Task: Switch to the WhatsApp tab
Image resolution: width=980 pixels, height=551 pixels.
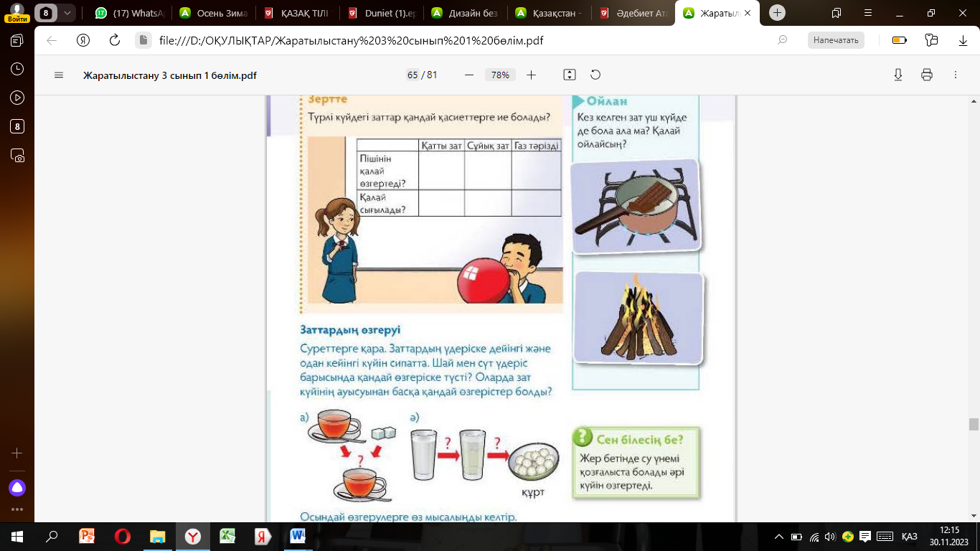Action: coord(130,13)
